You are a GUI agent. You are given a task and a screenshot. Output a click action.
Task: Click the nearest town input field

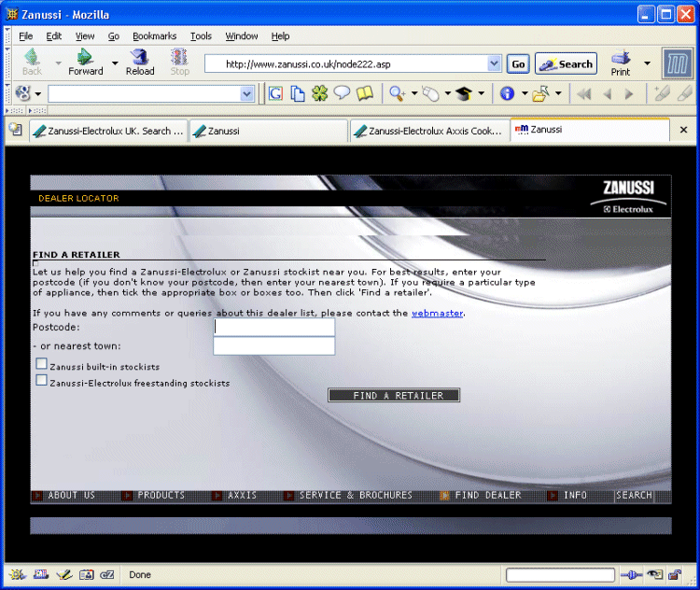pos(274,346)
